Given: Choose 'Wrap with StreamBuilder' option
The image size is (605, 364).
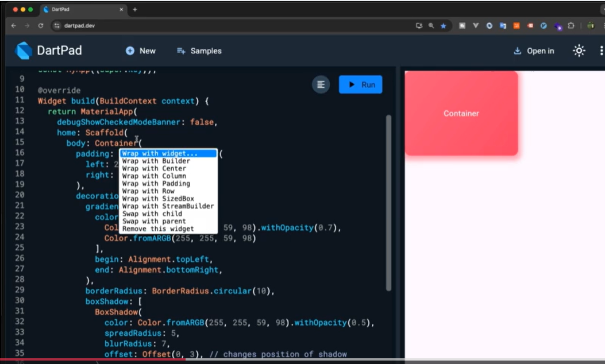Looking at the screenshot, I should [x=168, y=206].
